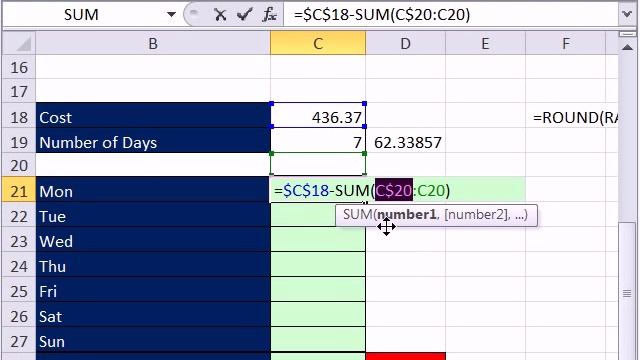The image size is (640, 360).
Task: Cancel the formula entry with X icon
Action: pos(220,15)
